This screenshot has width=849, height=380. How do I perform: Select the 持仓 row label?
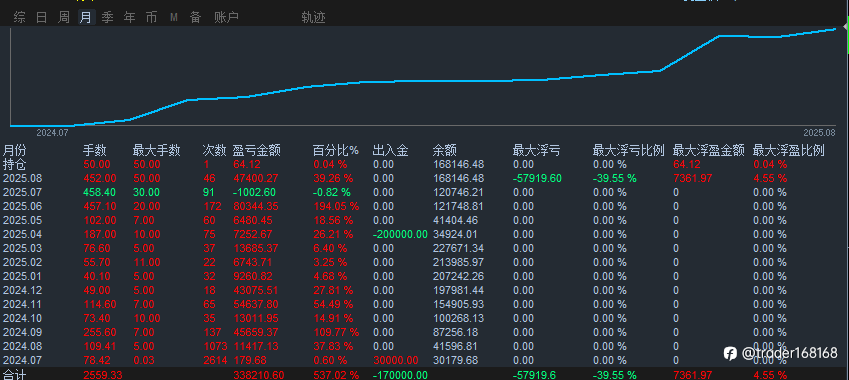15,164
